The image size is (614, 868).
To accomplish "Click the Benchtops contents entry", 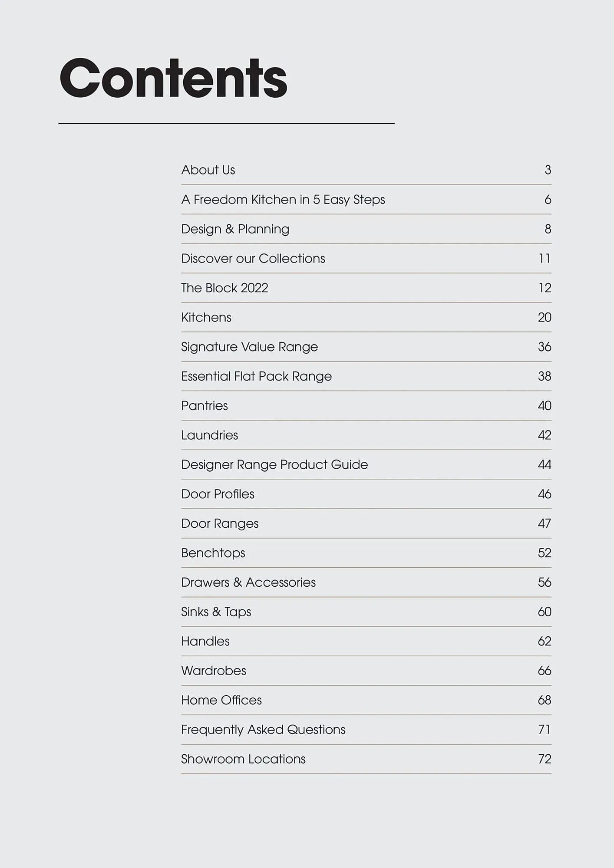I will click(x=213, y=553).
